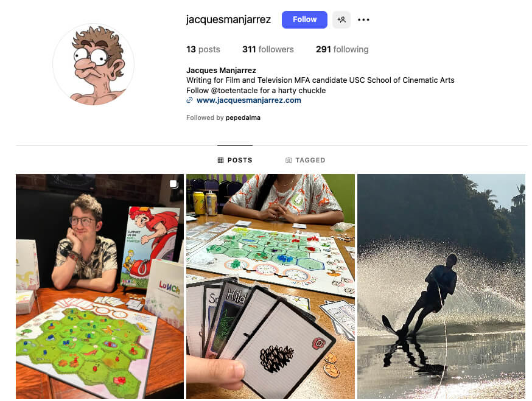Switch to the TAGGED tab
Screen dimensions: 532x401
click(x=305, y=160)
